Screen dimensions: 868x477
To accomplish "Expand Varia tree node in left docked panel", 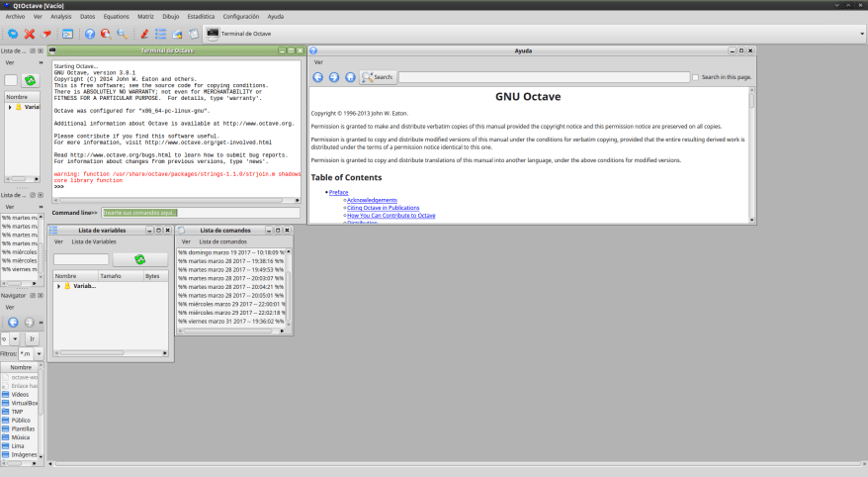I will pyautogui.click(x=10, y=107).
